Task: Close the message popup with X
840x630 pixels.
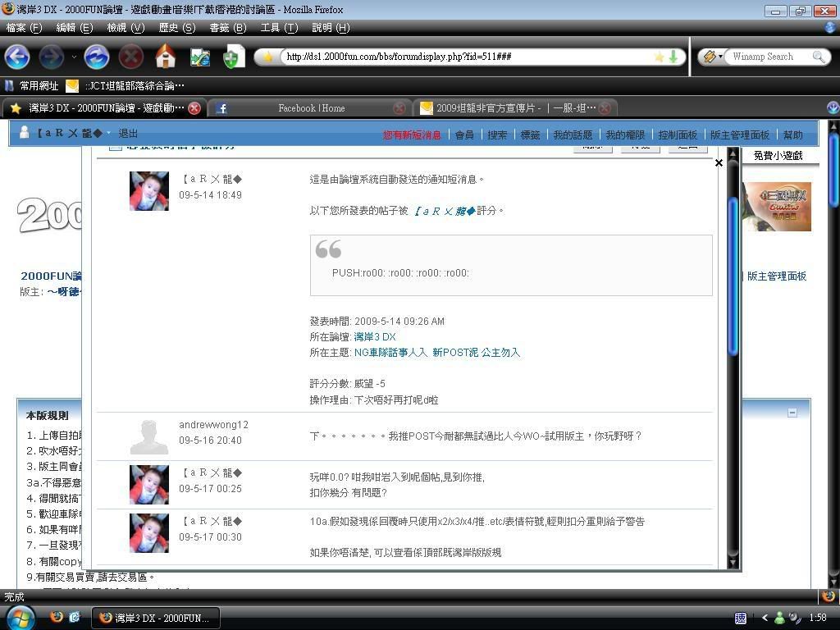Action: 719,163
